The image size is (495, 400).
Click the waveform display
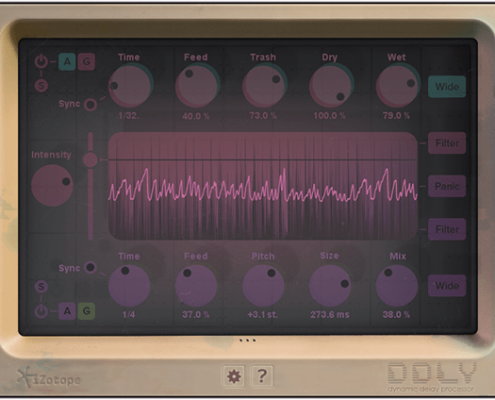point(263,186)
